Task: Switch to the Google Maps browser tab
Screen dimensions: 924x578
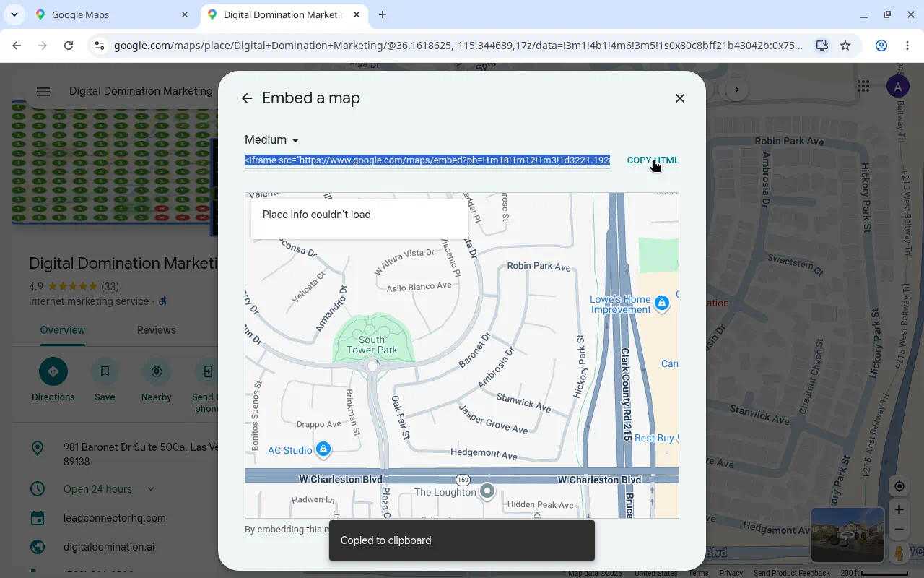Action: click(112, 14)
